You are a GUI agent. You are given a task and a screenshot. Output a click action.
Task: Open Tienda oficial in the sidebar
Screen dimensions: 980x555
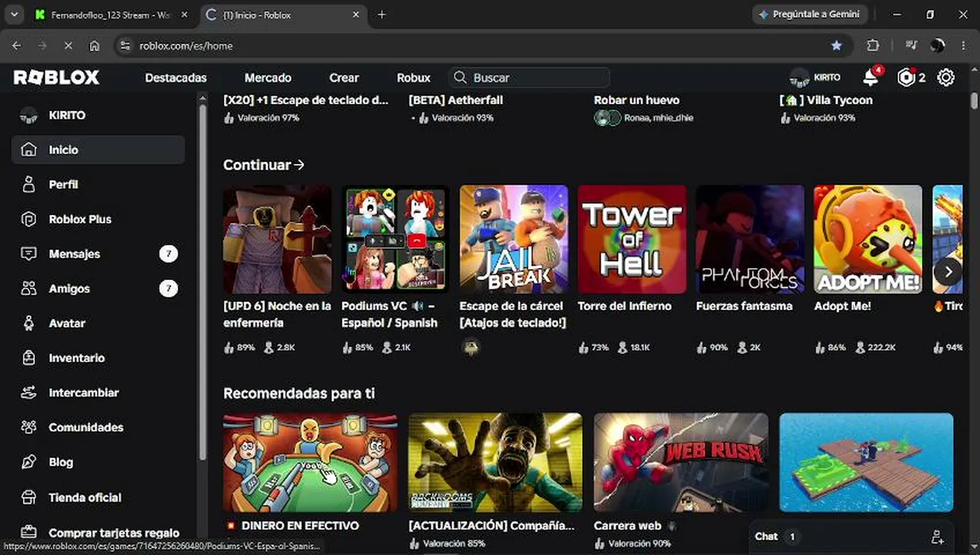98,497
